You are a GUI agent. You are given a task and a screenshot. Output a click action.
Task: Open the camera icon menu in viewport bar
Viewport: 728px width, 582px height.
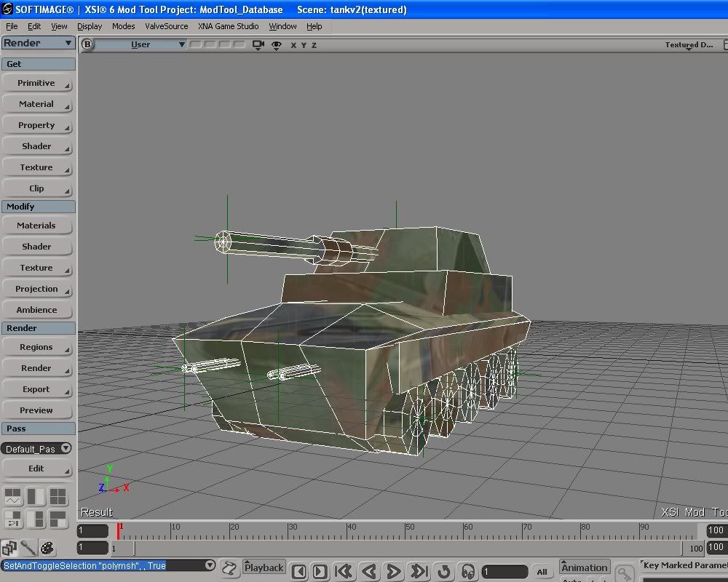coord(258,45)
